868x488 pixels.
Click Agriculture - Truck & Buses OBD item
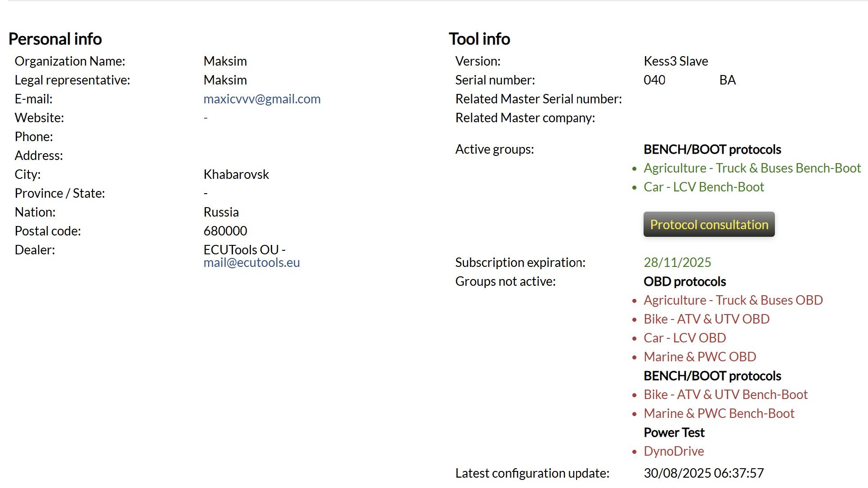[x=733, y=300]
